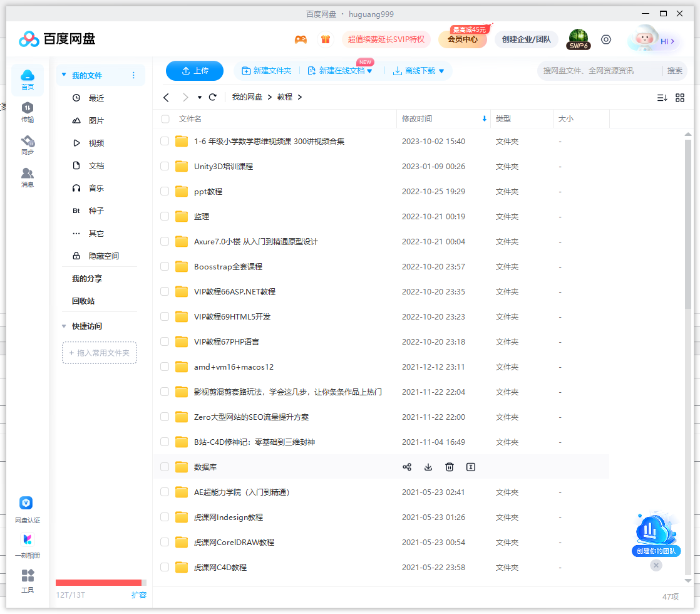Click the 拖入常用文件夹 drop area
Image resolution: width=700 pixels, height=614 pixels.
(99, 353)
